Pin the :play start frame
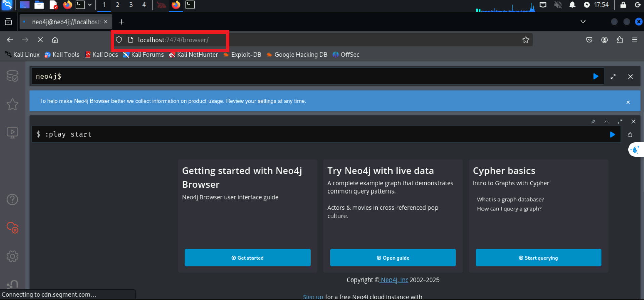 coord(593,122)
